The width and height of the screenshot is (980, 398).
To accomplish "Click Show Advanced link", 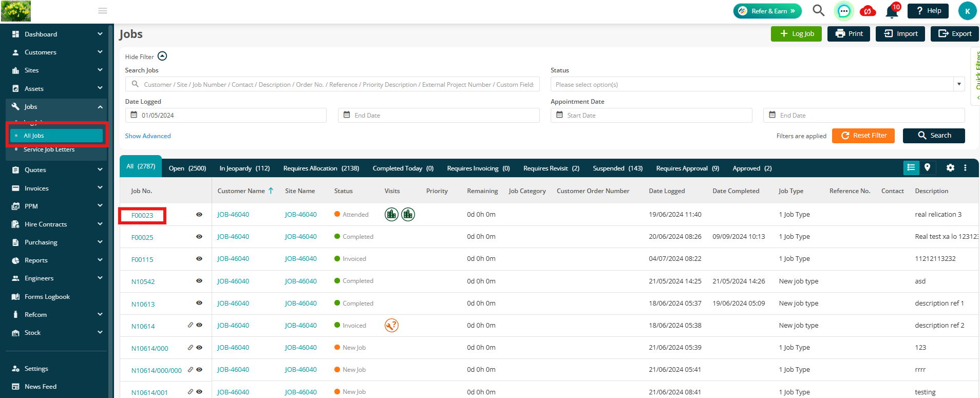I will click(x=148, y=136).
